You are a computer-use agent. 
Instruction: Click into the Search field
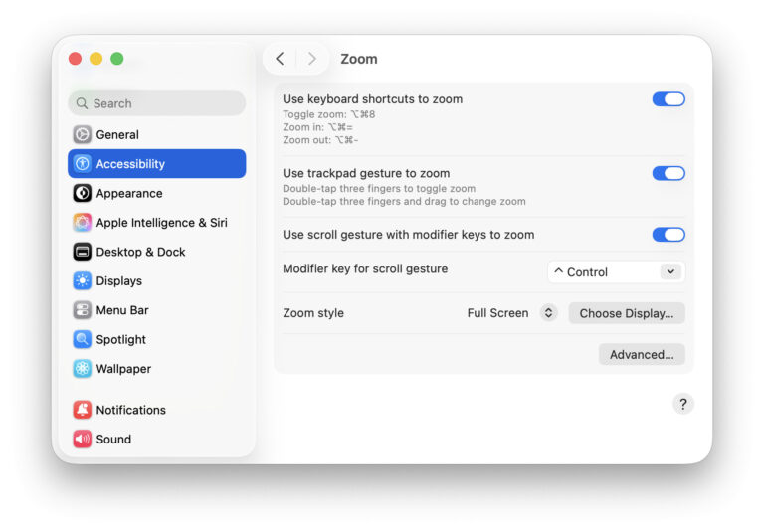[x=157, y=103]
